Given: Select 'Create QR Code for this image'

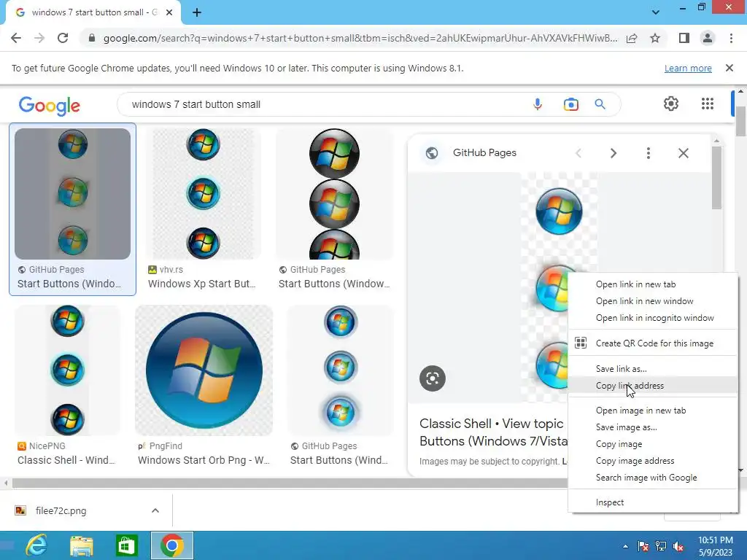Looking at the screenshot, I should pyautogui.click(x=653, y=343).
